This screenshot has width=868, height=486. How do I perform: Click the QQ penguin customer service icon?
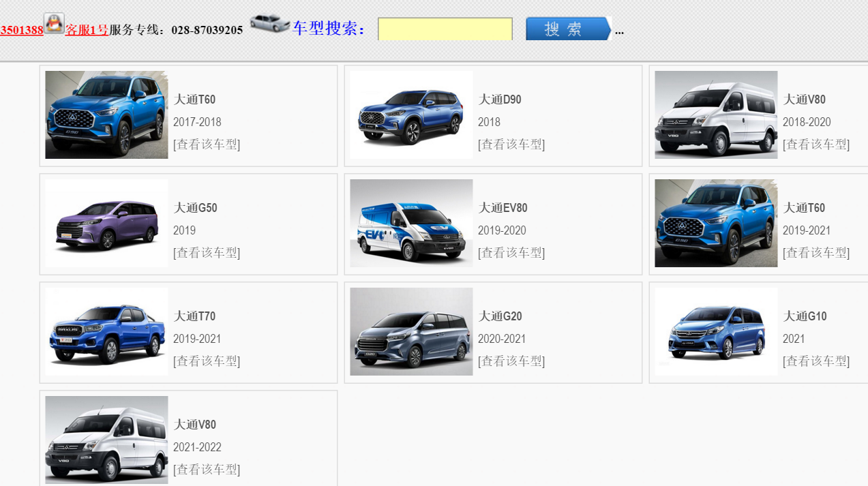[x=54, y=23]
